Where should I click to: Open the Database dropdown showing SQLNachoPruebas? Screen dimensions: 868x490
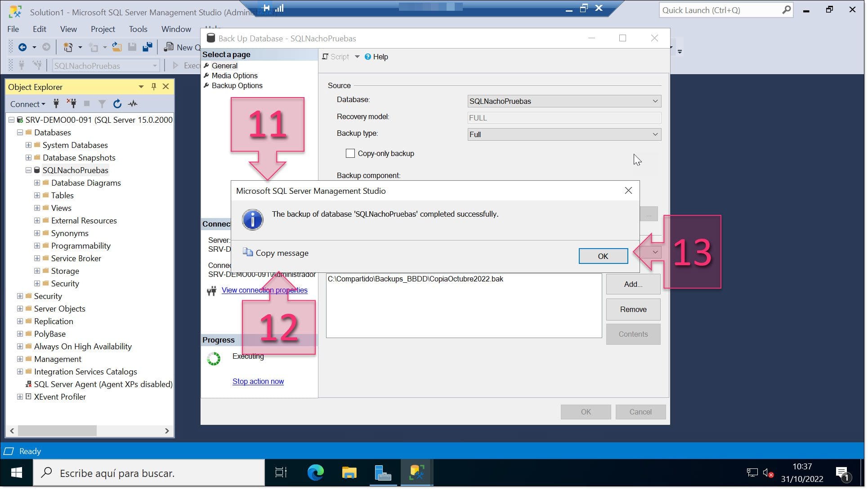pos(565,102)
